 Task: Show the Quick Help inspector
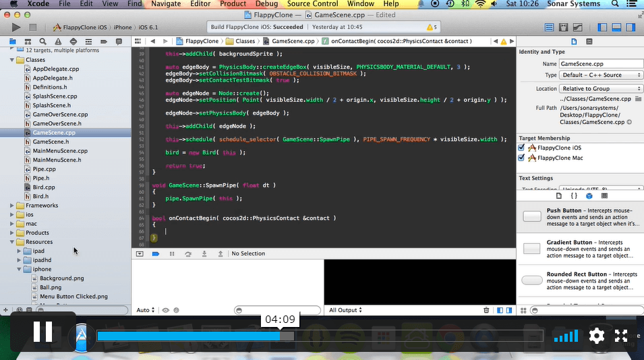click(589, 41)
